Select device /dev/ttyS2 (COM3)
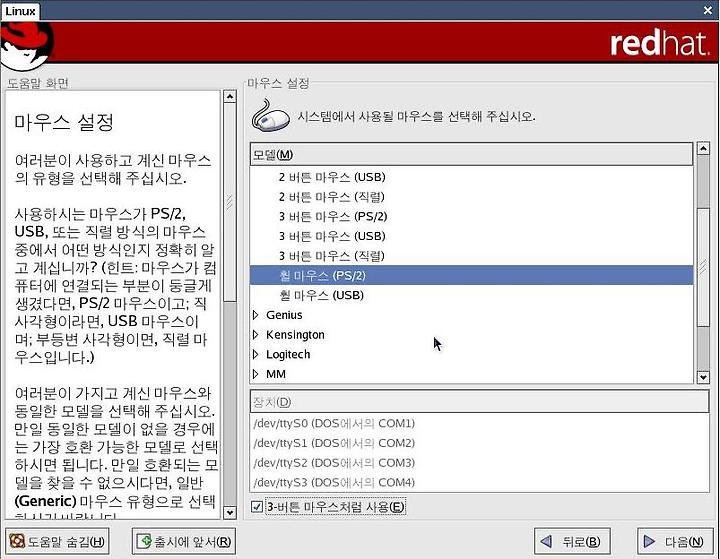 click(479, 463)
